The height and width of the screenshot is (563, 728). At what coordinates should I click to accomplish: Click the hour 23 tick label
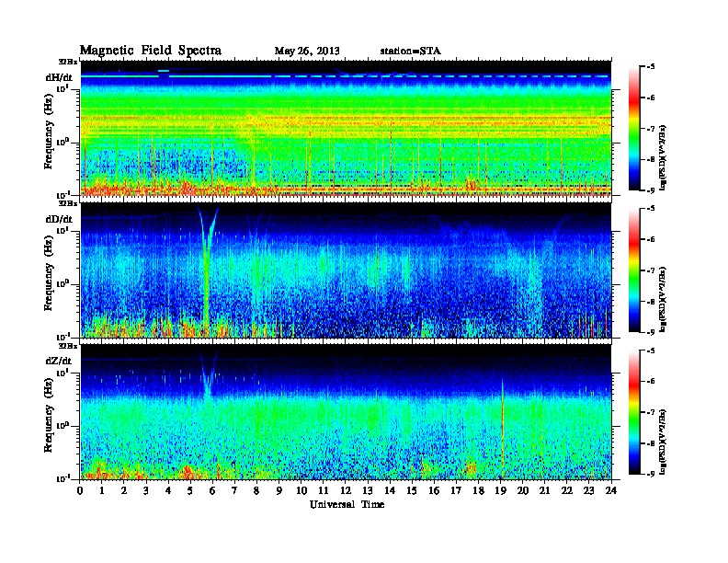coord(589,490)
